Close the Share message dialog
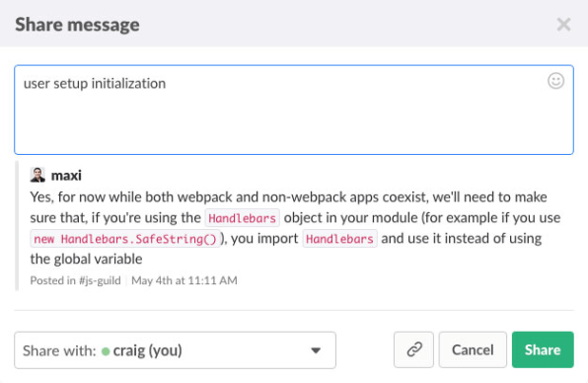This screenshot has width=588, height=383. 563,25
